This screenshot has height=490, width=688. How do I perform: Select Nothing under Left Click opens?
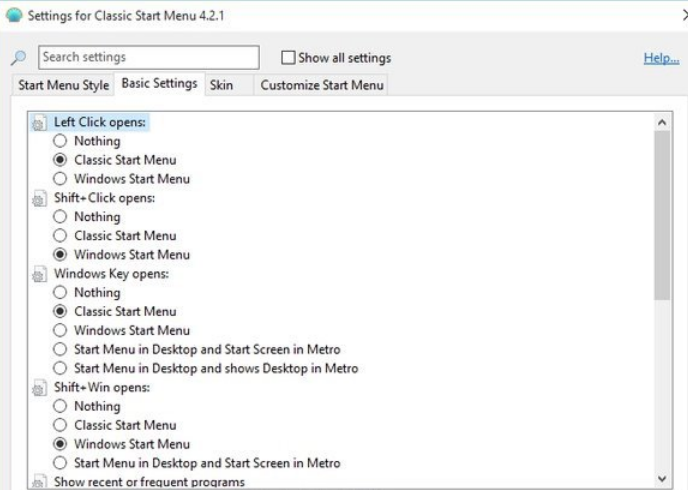[x=60, y=141]
